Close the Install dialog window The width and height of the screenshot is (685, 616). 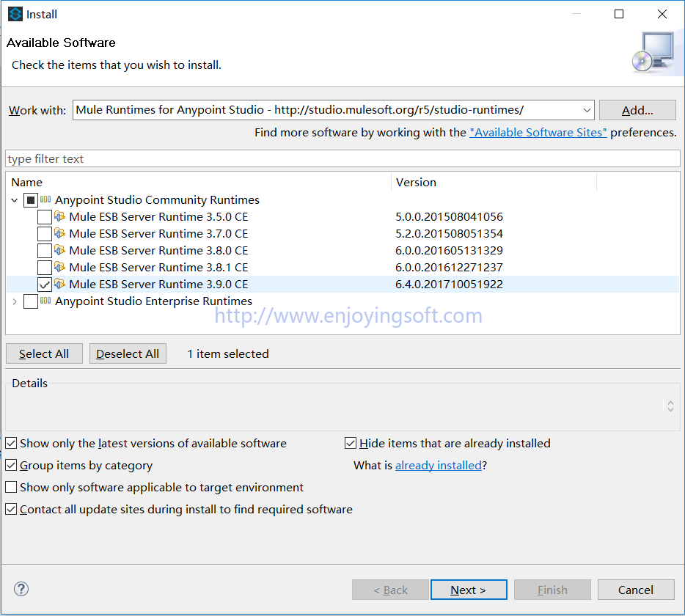(662, 14)
